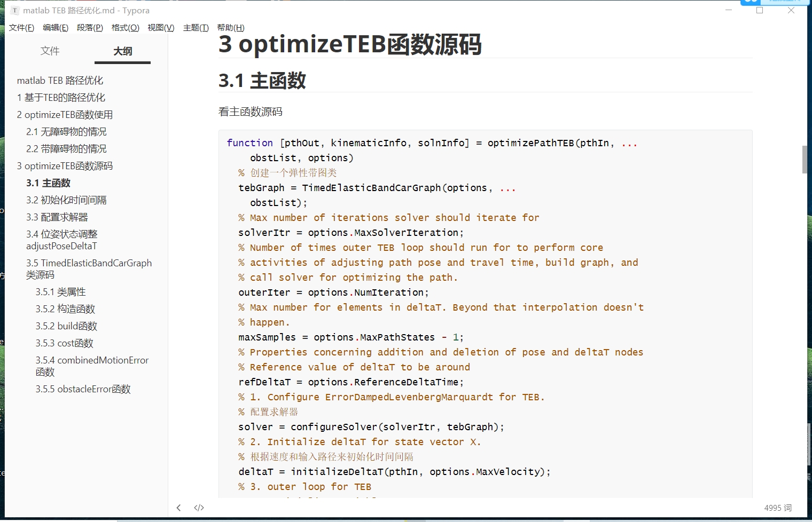The width and height of the screenshot is (812, 522).
Task: Go to '3.5 TimedElasticBandCarGraph 类源码' entry
Action: (x=89, y=269)
